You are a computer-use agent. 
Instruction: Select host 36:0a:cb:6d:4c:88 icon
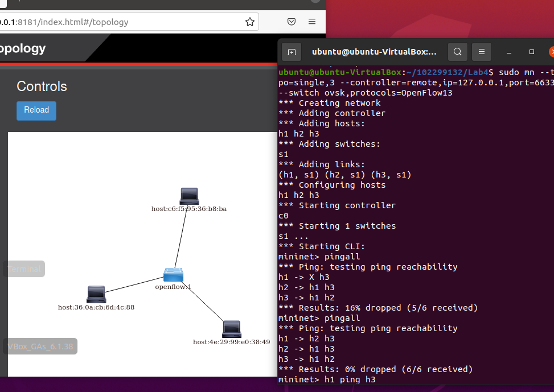click(x=96, y=294)
